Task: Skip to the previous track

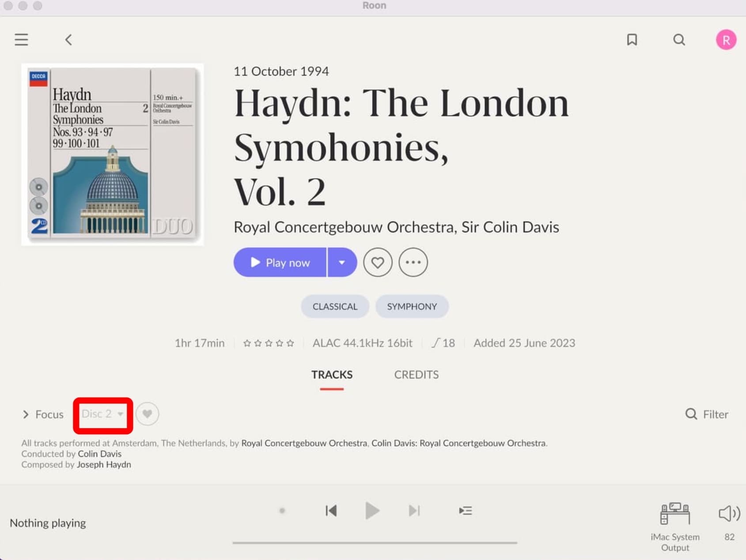Action: pyautogui.click(x=331, y=511)
